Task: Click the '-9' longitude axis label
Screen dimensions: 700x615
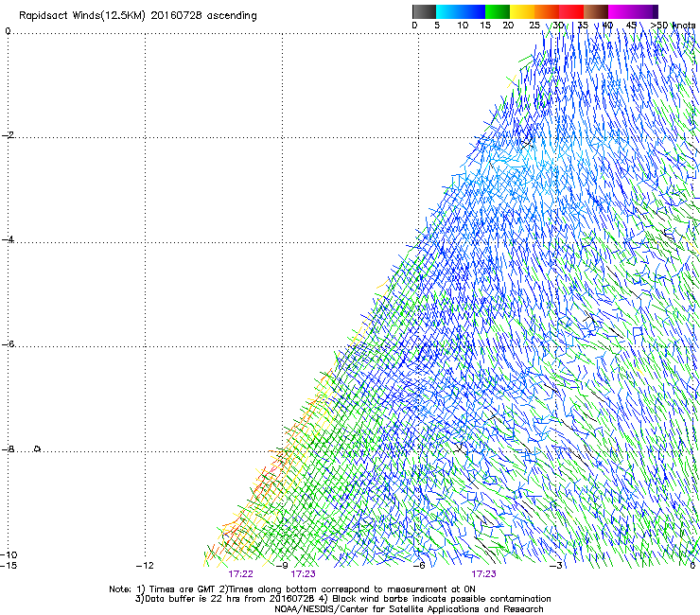Action: click(282, 566)
